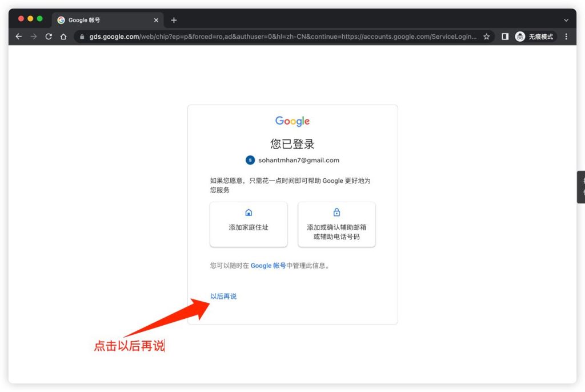Reload the page with refresh icon
The image size is (585, 392).
pos(49,37)
